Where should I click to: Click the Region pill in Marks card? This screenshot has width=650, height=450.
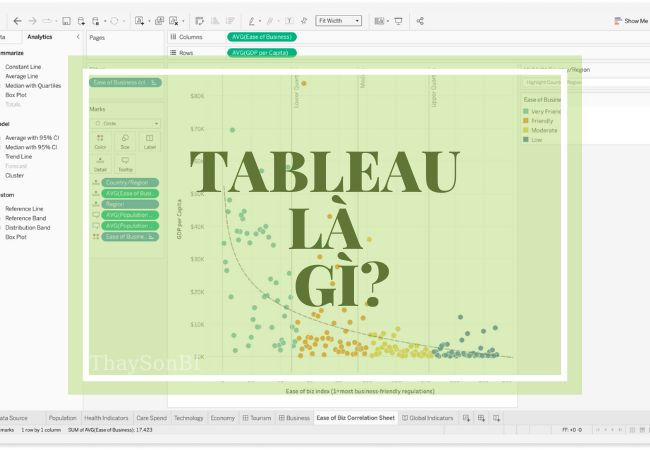tap(130, 204)
